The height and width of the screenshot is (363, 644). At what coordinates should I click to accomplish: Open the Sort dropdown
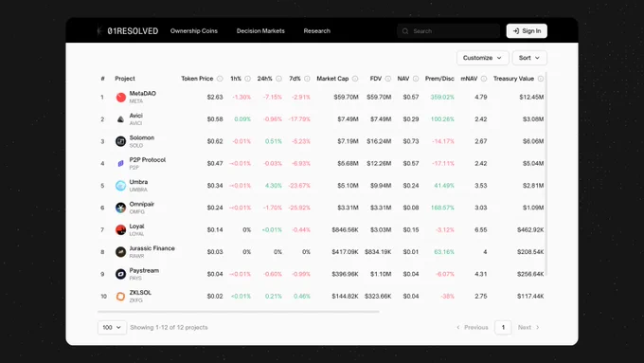click(x=529, y=58)
